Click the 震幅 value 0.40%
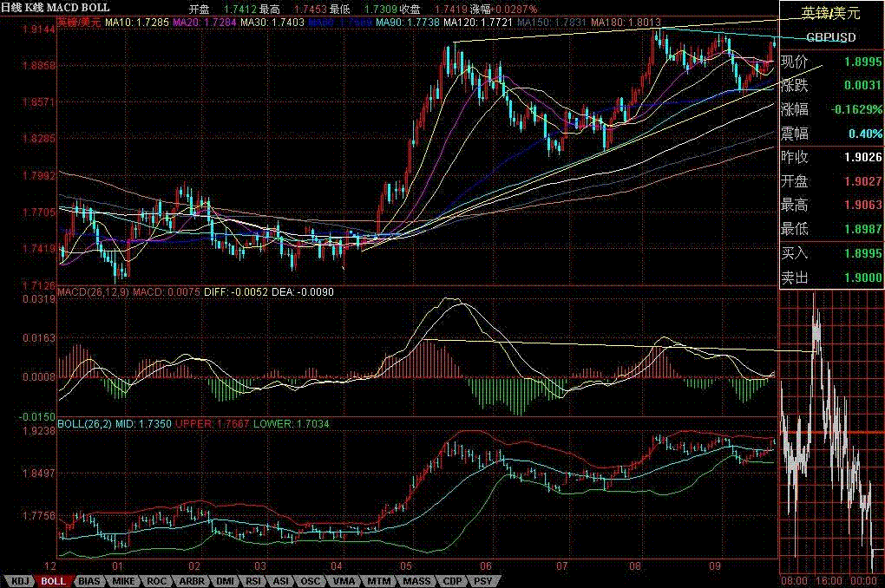Viewport: 885px width, 588px height. 865,134
